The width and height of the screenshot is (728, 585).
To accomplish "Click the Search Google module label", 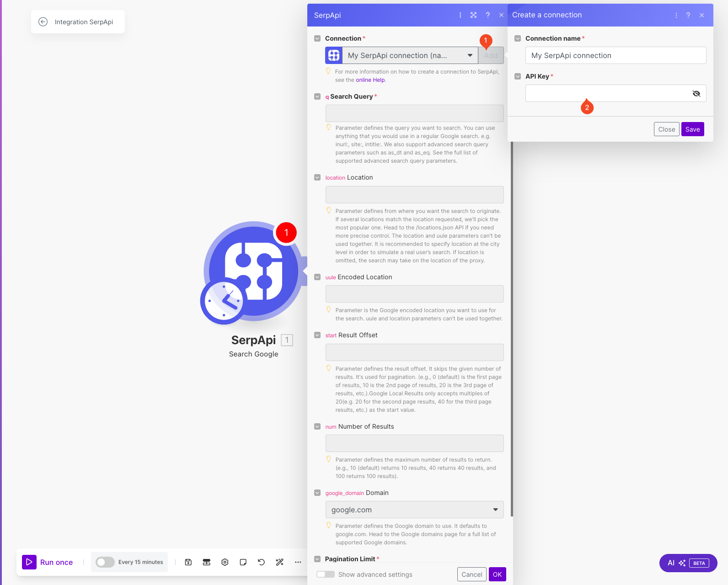I will [x=253, y=354].
